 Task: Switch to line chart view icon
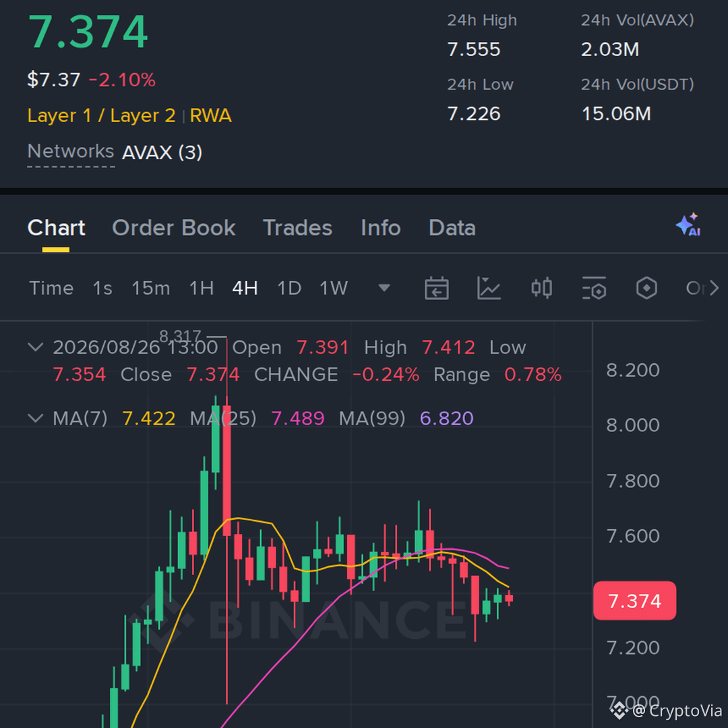pos(489,289)
